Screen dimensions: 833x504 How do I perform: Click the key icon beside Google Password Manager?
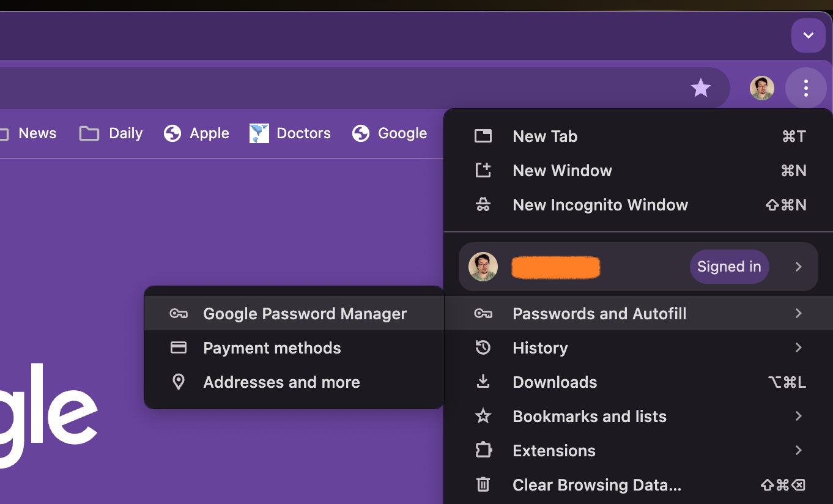(x=178, y=314)
